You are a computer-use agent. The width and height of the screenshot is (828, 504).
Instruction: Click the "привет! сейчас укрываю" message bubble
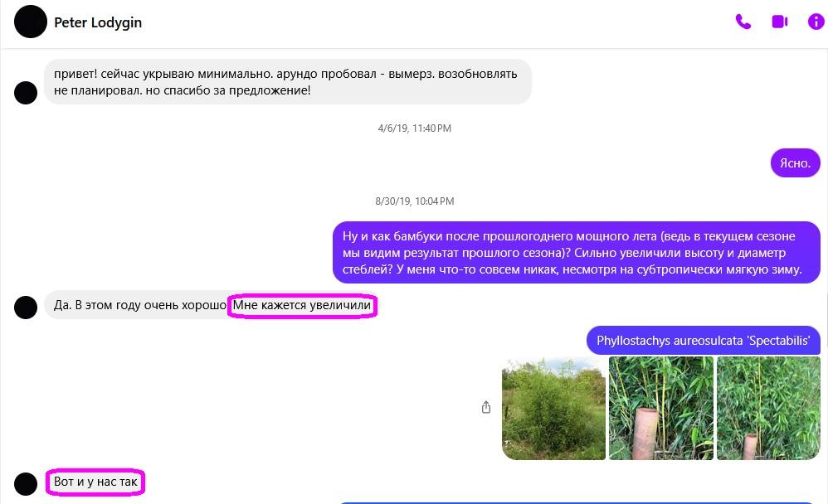286,81
